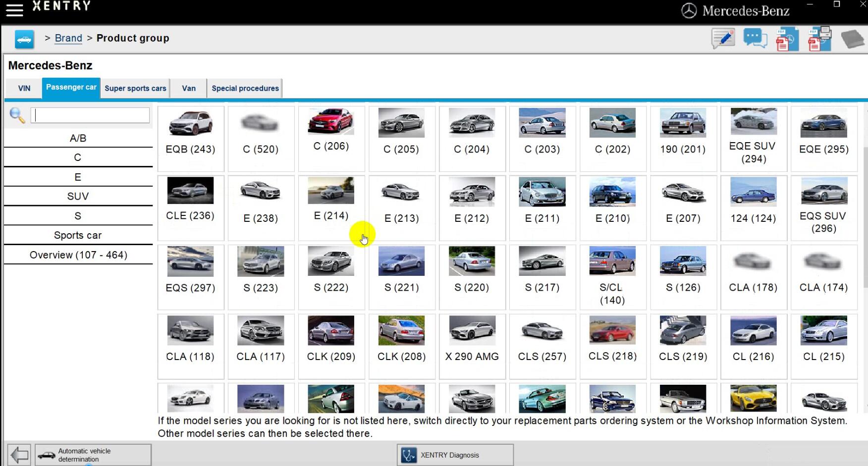Screen dimensions: 868x466
Task: Switch to the Van tab
Action: (x=189, y=88)
